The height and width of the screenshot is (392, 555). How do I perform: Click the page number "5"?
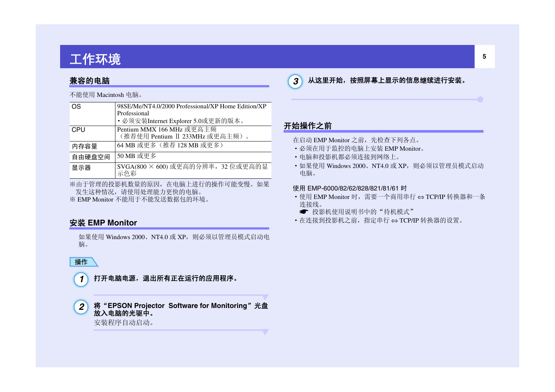(x=484, y=56)
